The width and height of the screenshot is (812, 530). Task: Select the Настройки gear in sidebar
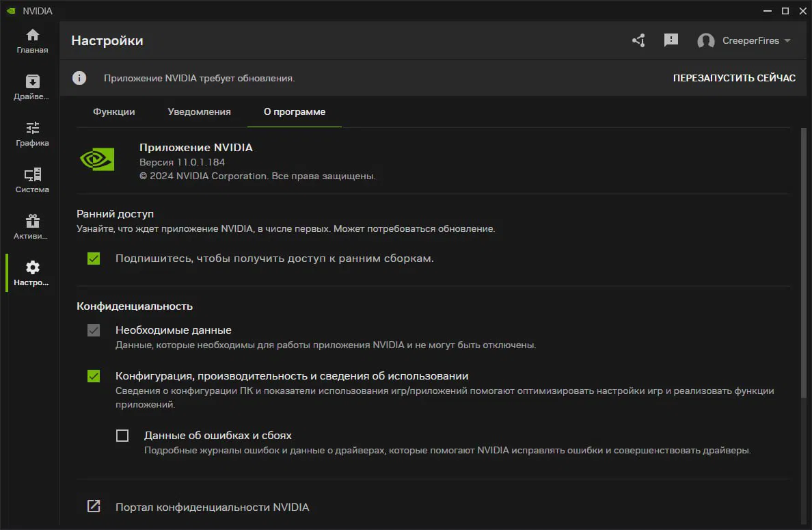click(32, 273)
